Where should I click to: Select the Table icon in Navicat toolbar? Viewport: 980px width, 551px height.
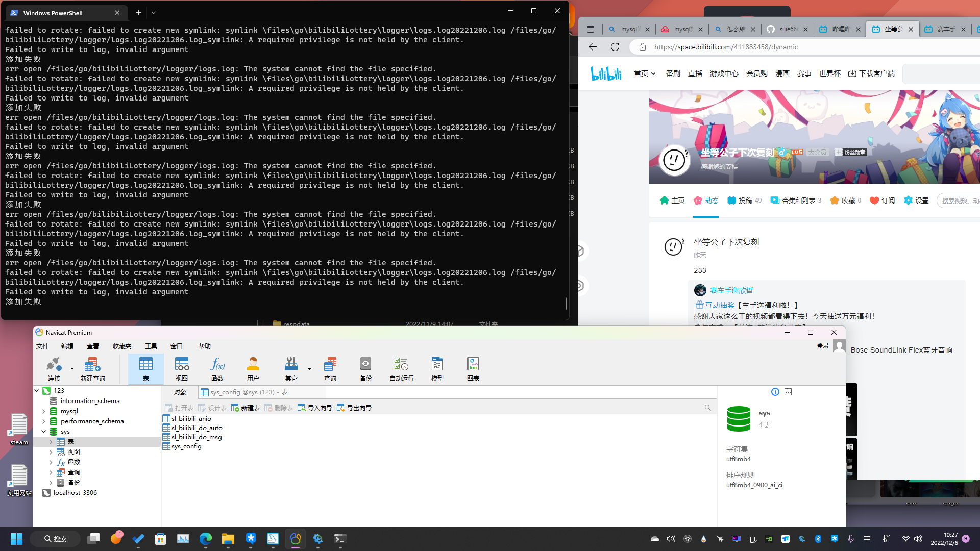[146, 369]
